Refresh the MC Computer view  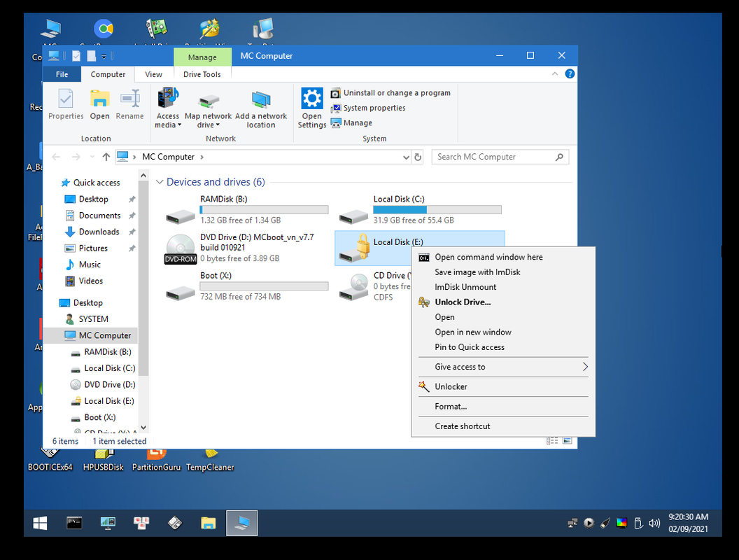418,157
